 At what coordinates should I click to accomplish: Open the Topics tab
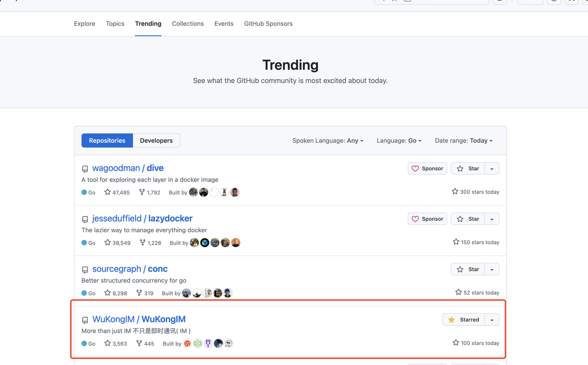click(x=115, y=23)
